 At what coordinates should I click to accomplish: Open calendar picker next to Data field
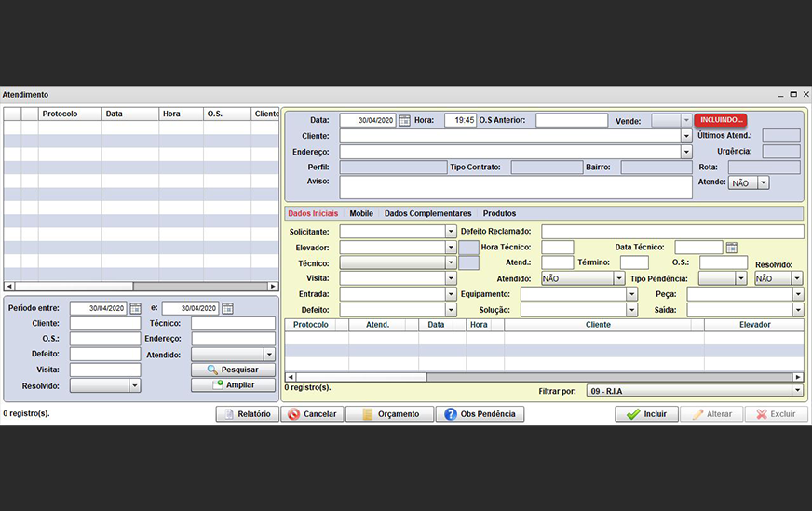coord(404,121)
